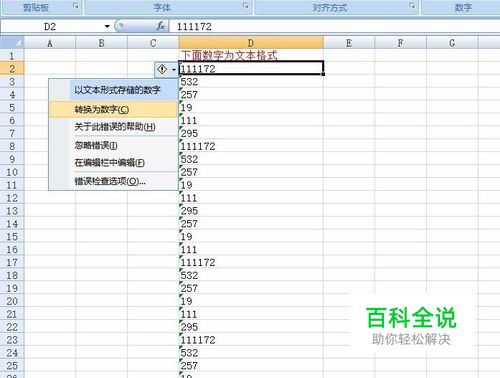Select row 15 header
Viewport: 500px width, 378px height.
pyautogui.click(x=12, y=236)
